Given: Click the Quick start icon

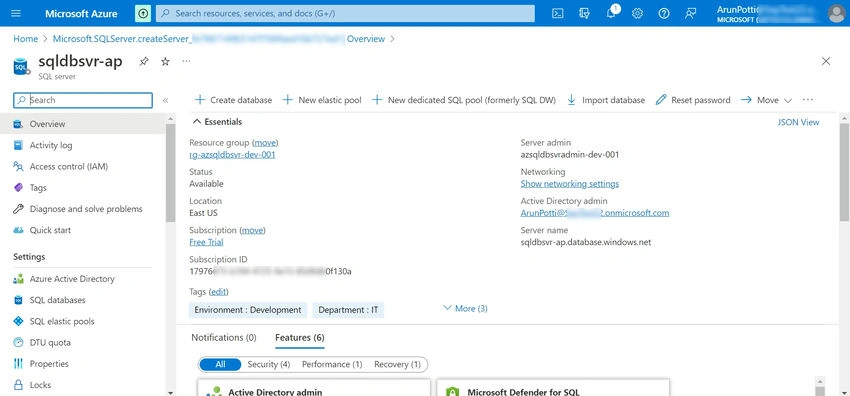Looking at the screenshot, I should tap(18, 230).
